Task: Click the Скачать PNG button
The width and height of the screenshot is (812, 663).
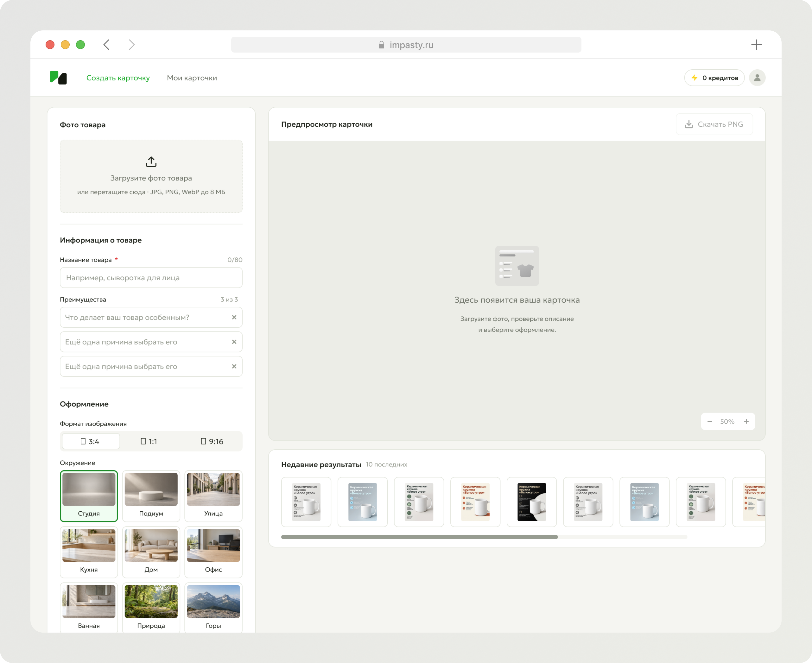Action: click(x=714, y=124)
